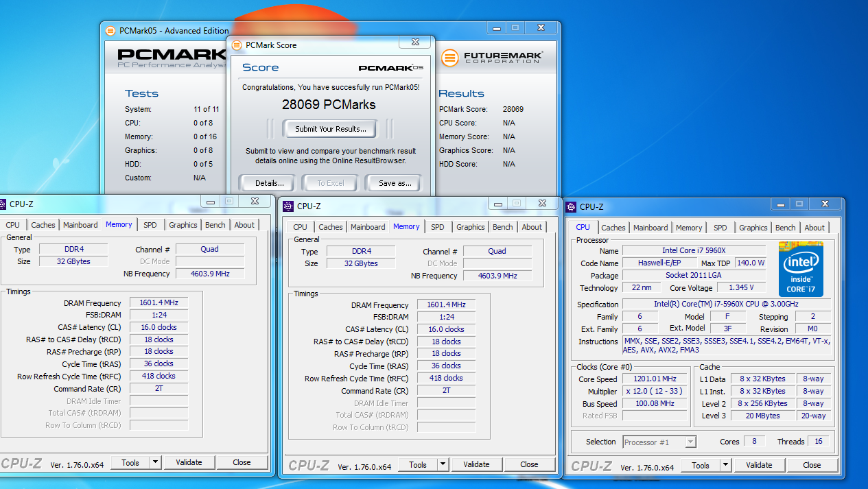Open the Graphics tab in the right CPU-Z window
This screenshot has height=489, width=868.
pyautogui.click(x=753, y=228)
